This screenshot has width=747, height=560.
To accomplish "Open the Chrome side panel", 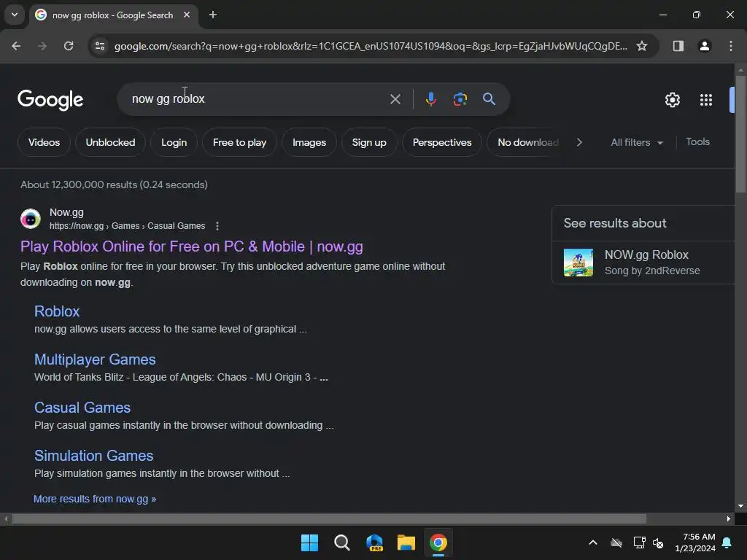I will [678, 46].
